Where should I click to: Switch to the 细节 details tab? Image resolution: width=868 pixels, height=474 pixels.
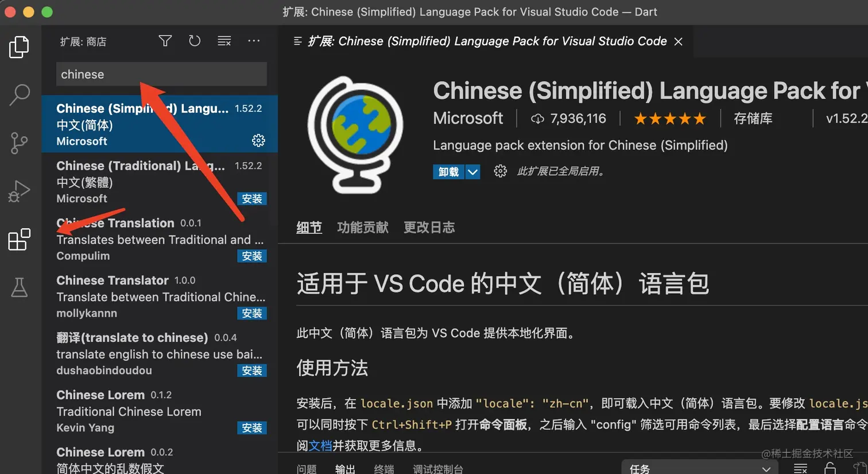[x=309, y=228]
